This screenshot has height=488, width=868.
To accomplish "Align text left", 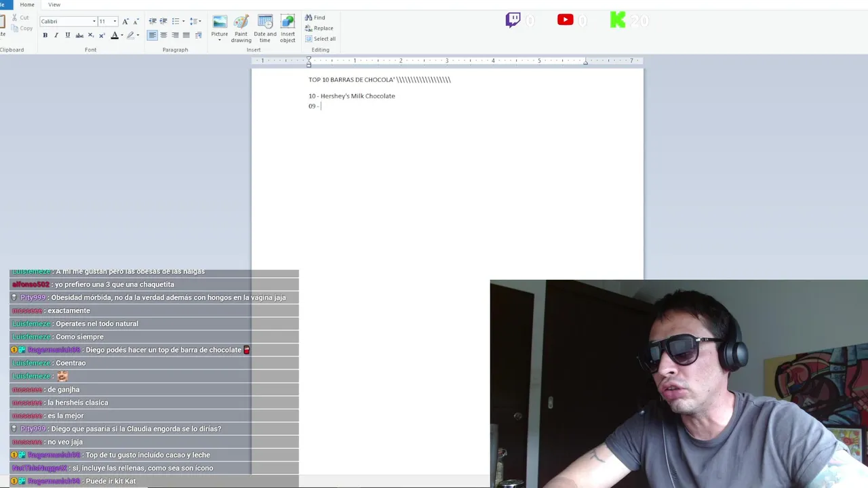I will point(152,35).
